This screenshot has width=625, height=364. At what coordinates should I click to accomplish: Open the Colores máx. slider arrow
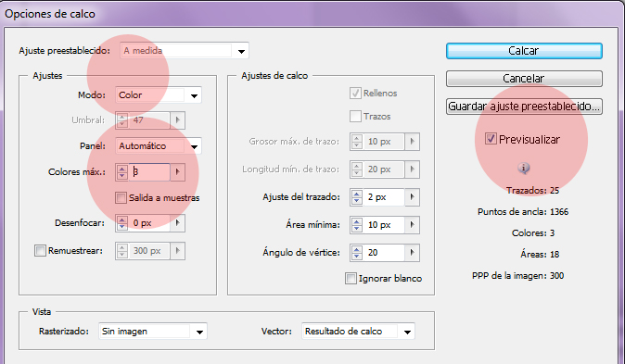177,172
